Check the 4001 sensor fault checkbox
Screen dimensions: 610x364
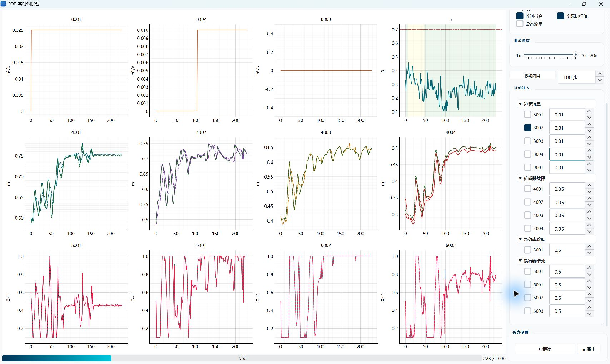tap(527, 189)
